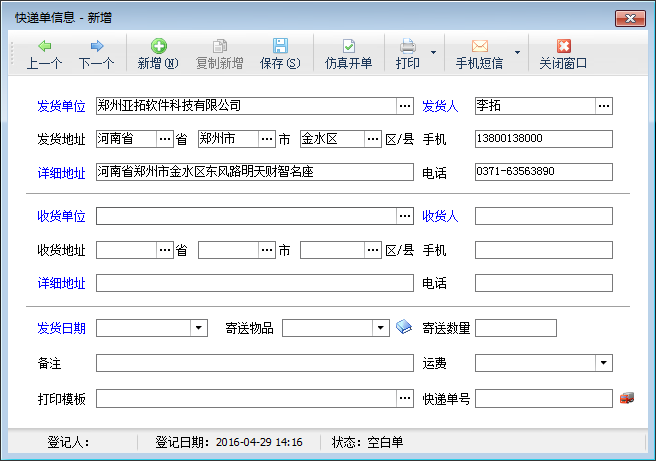Viewport: 656px width, 461px height.
Task: Click the 打印 printer icon
Action: [408, 46]
